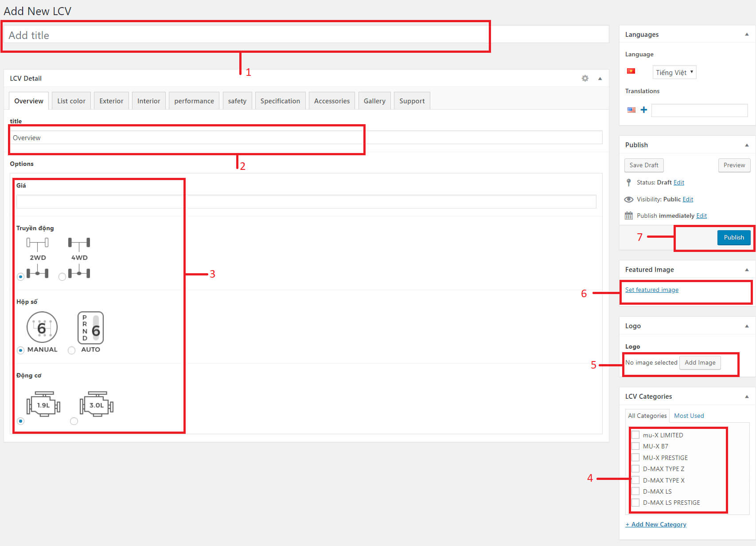The width and height of the screenshot is (756, 546).
Task: Click the blue plus add translation icon
Action: 643,110
